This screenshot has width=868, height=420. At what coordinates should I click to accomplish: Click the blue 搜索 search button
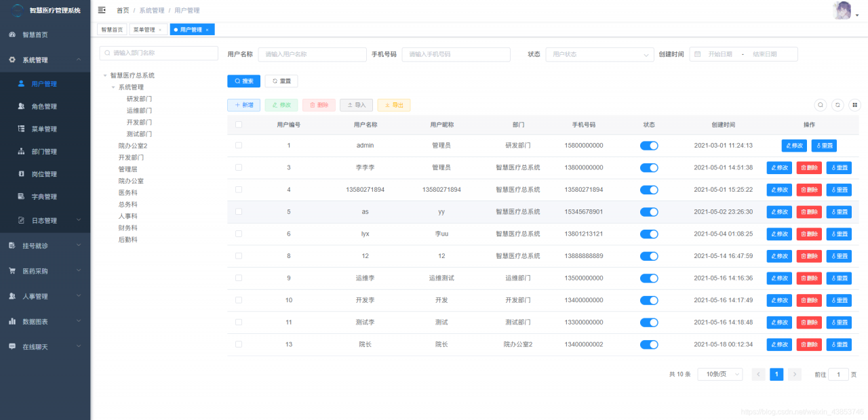(243, 81)
